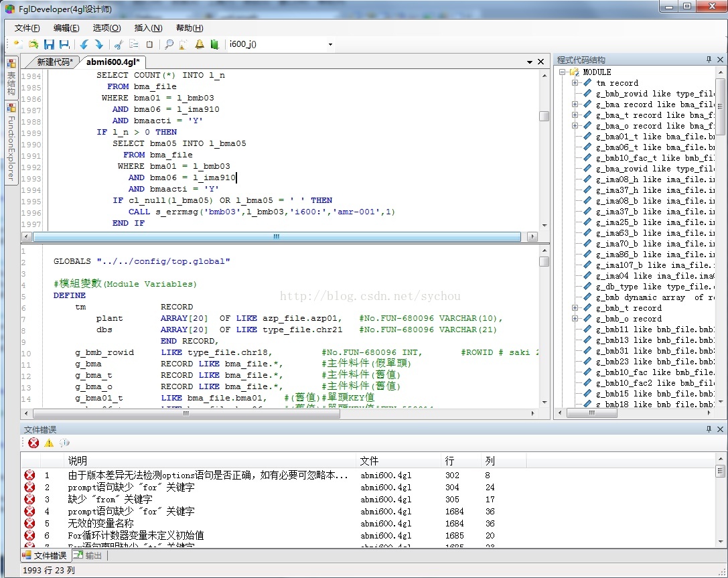Open the editor tab list dropdown arrow

(529, 62)
